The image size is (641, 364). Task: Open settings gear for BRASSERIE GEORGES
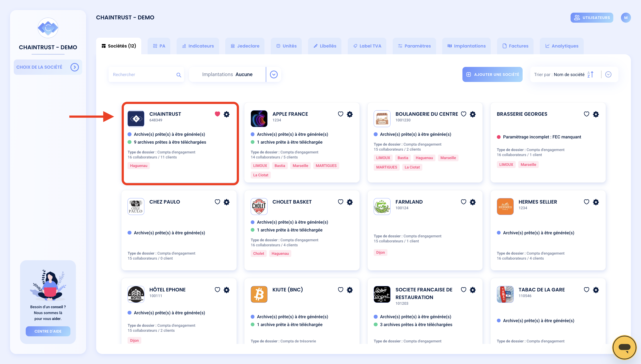596,114
